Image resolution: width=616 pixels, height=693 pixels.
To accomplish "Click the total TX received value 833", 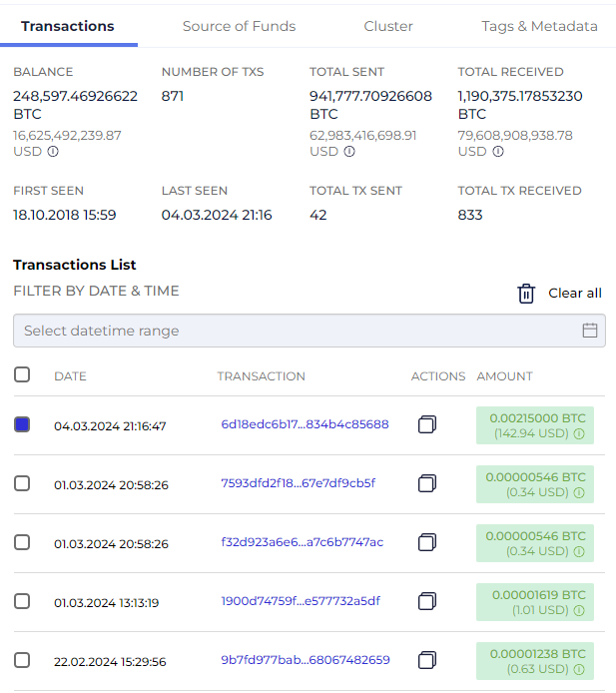I will tap(470, 215).
